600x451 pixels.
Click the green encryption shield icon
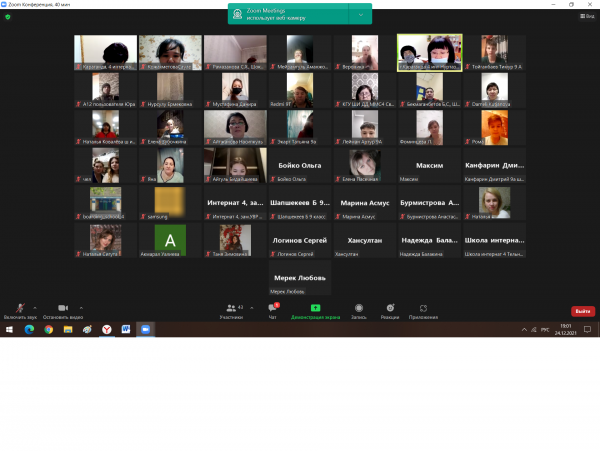(x=8, y=16)
